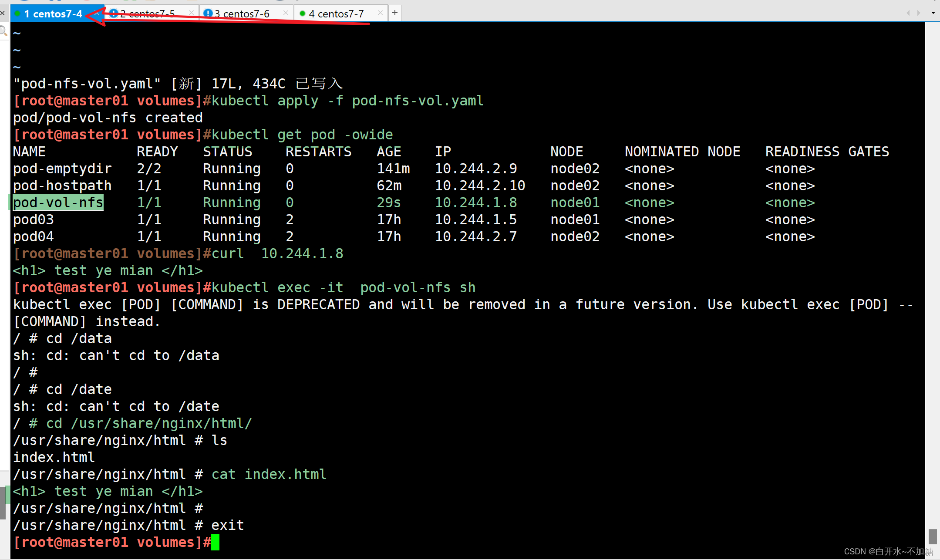Click the magnifier search icon at left edge
The image size is (940, 560).
pyautogui.click(x=3, y=31)
